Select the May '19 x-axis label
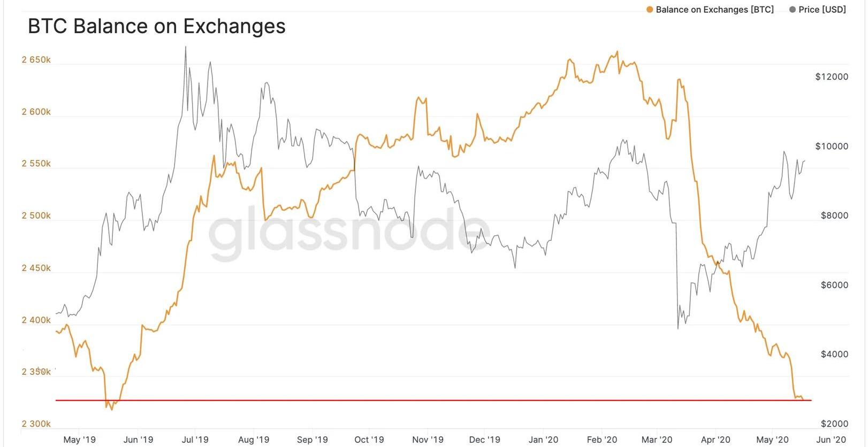 point(79,440)
